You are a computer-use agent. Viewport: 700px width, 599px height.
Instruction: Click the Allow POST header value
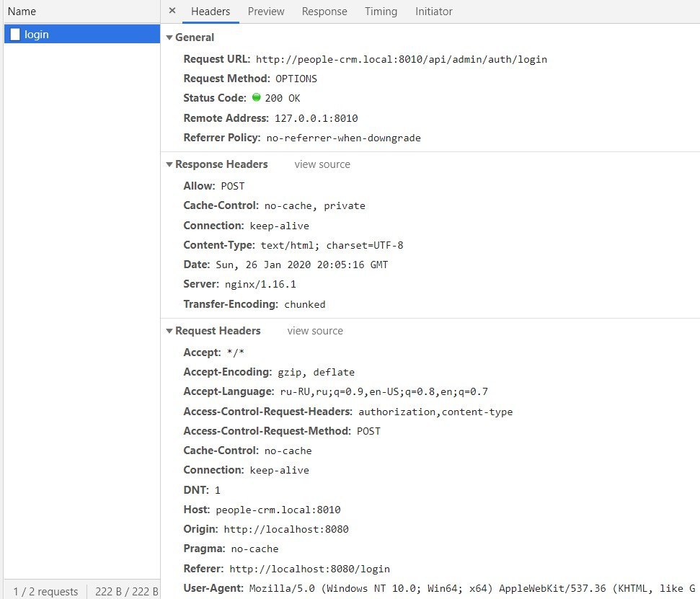233,186
